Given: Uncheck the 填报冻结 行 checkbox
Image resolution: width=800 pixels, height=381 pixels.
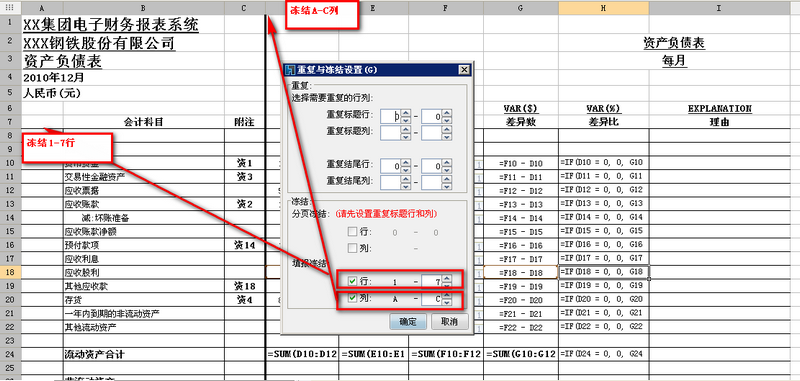Looking at the screenshot, I should point(352,281).
